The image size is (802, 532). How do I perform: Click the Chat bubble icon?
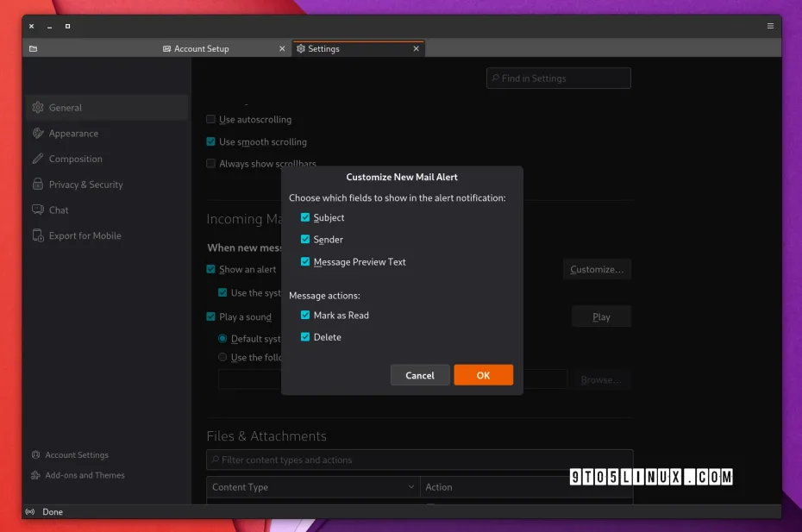click(38, 210)
